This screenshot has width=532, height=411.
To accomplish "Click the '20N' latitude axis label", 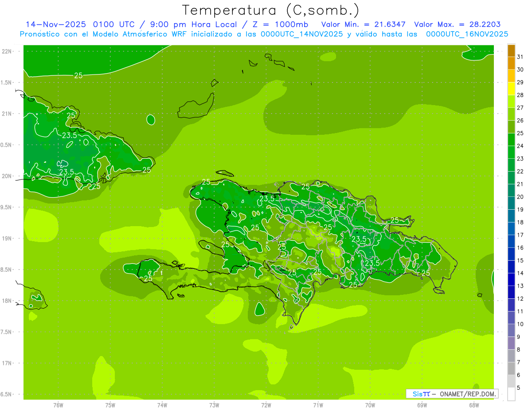I will pyautogui.click(x=8, y=176).
